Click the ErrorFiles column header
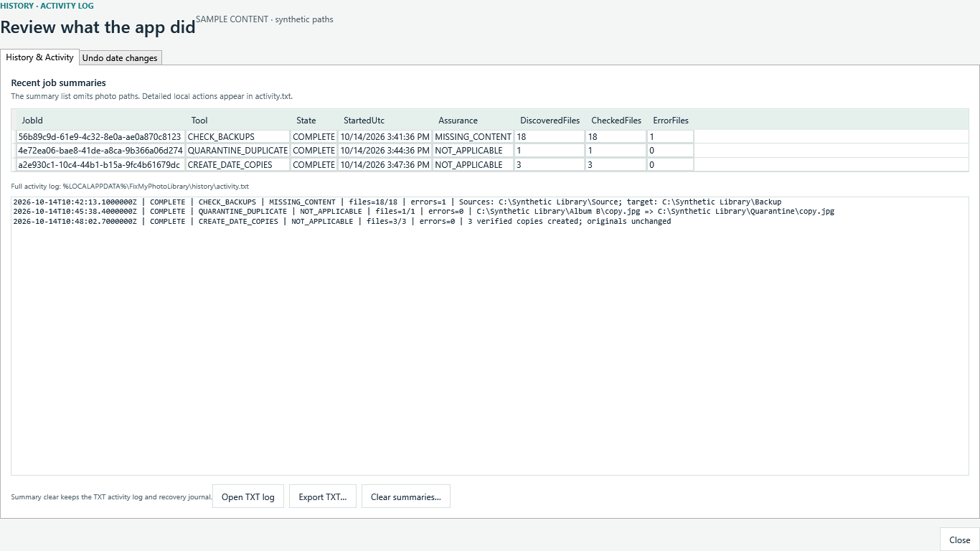This screenshot has width=980, height=551. [671, 121]
